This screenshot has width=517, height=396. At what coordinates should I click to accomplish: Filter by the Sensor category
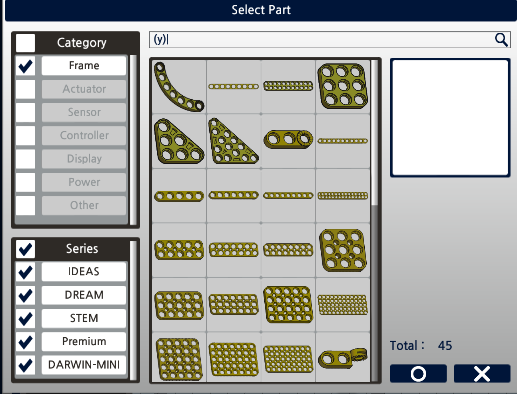click(84, 112)
